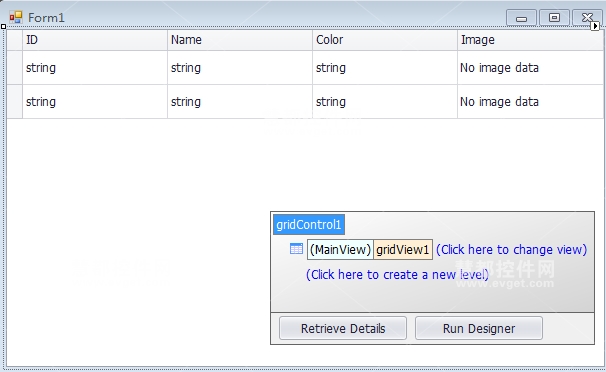Viewport: 606px width, 372px height.
Task: Click the second row indicator cell
Action: click(x=15, y=102)
